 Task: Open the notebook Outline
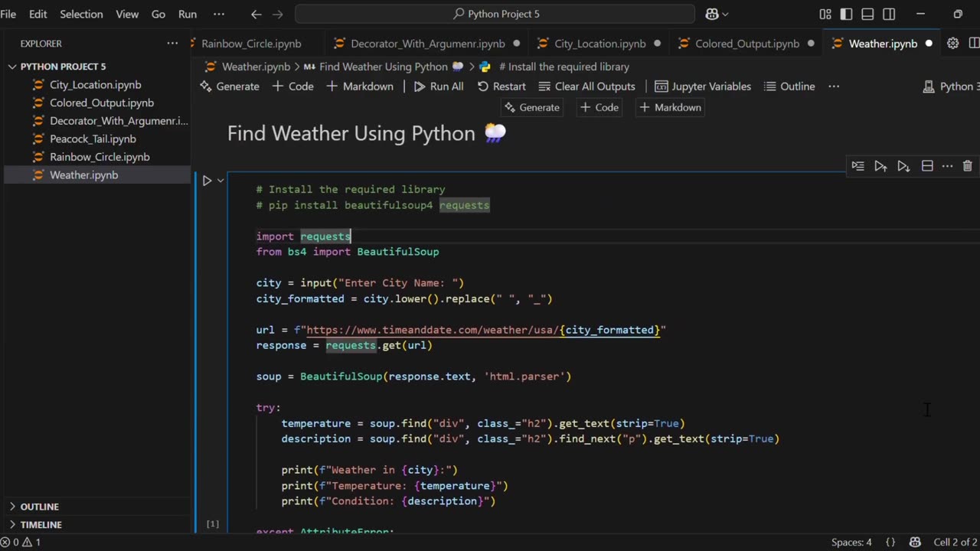789,86
